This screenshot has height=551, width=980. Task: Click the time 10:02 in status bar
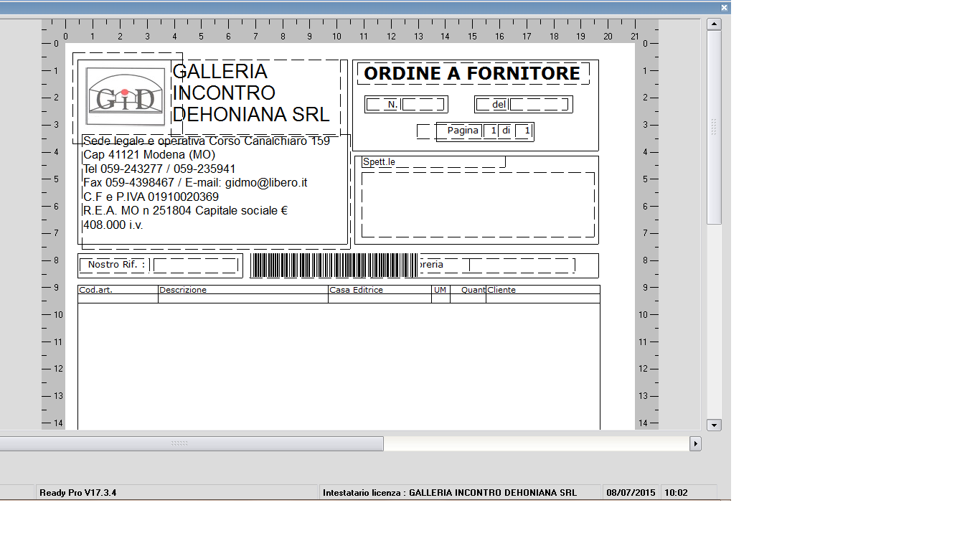pos(676,493)
